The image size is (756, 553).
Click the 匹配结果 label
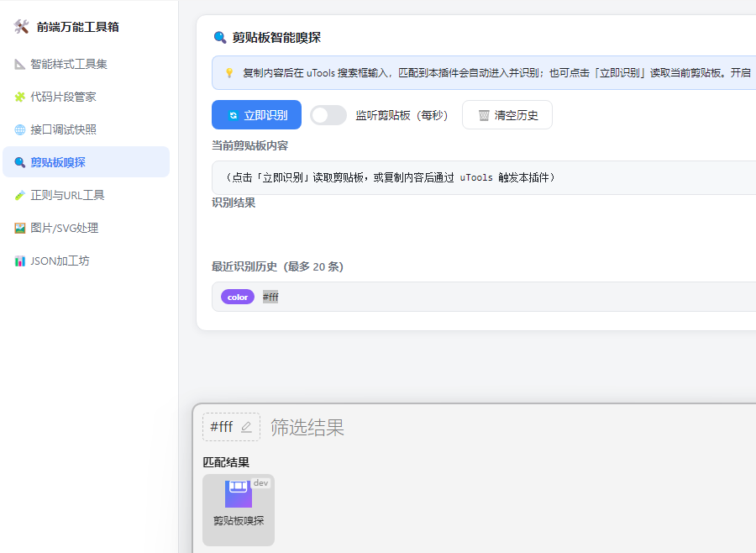tap(226, 462)
